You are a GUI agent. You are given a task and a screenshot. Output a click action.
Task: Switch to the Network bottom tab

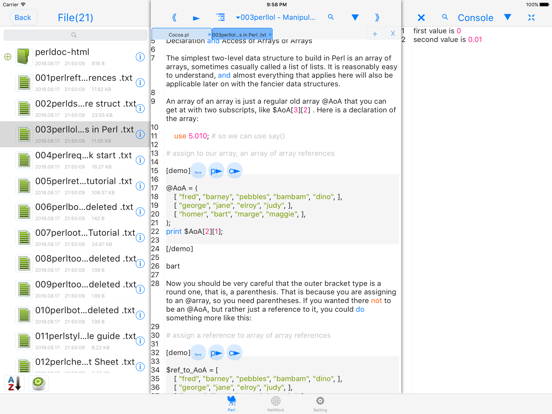pos(276,403)
